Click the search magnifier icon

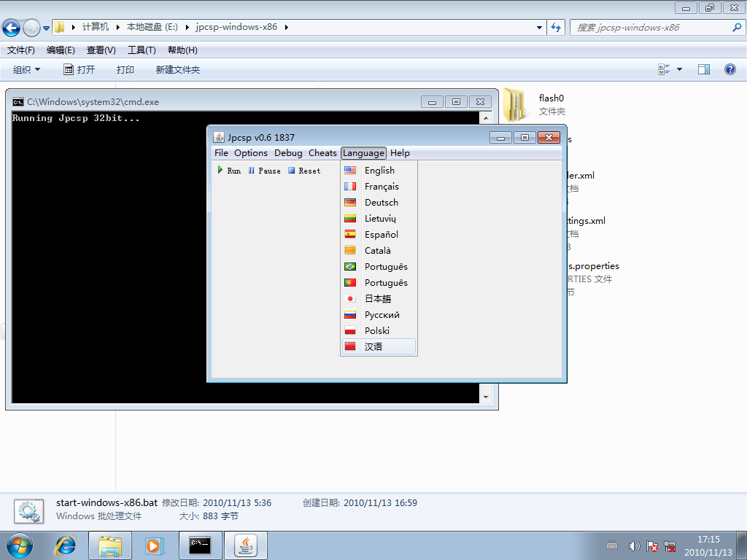(x=737, y=28)
